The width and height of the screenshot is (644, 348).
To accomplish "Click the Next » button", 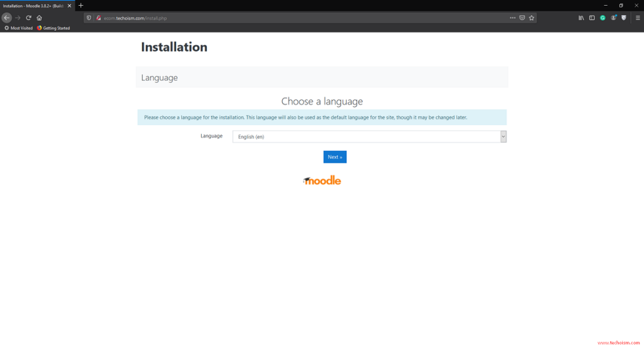I will (335, 157).
